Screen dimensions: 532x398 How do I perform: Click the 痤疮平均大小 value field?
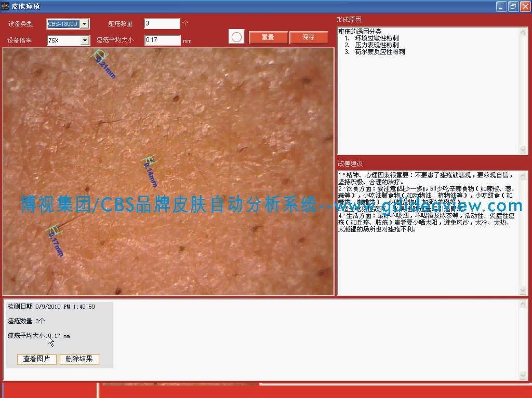point(162,40)
